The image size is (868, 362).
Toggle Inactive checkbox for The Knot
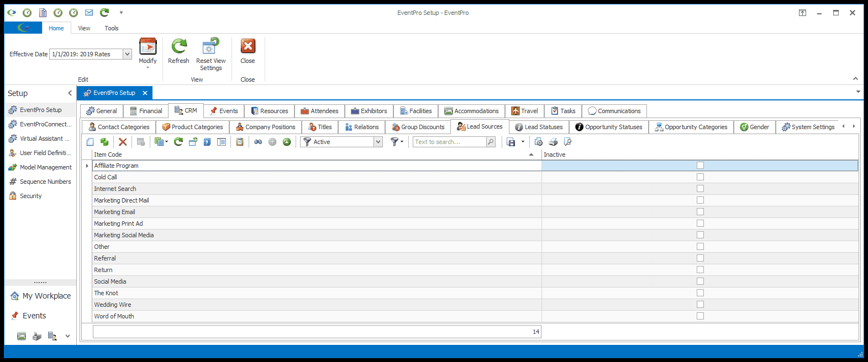click(x=700, y=293)
